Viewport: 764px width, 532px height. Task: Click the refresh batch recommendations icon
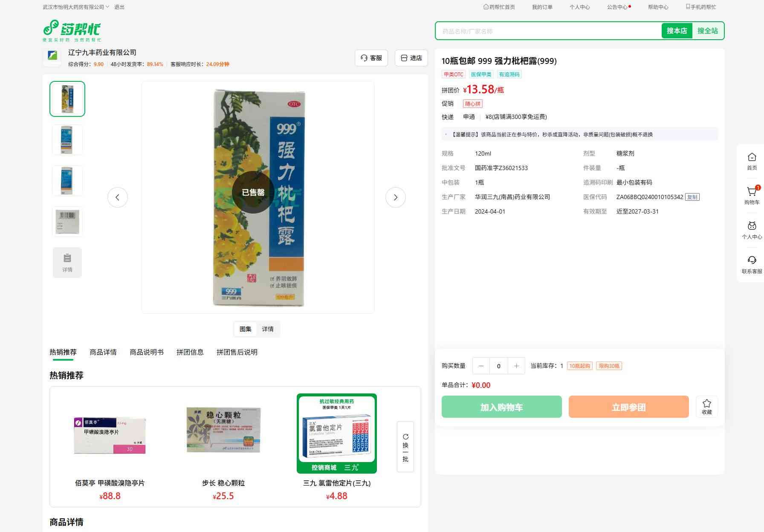405,437
